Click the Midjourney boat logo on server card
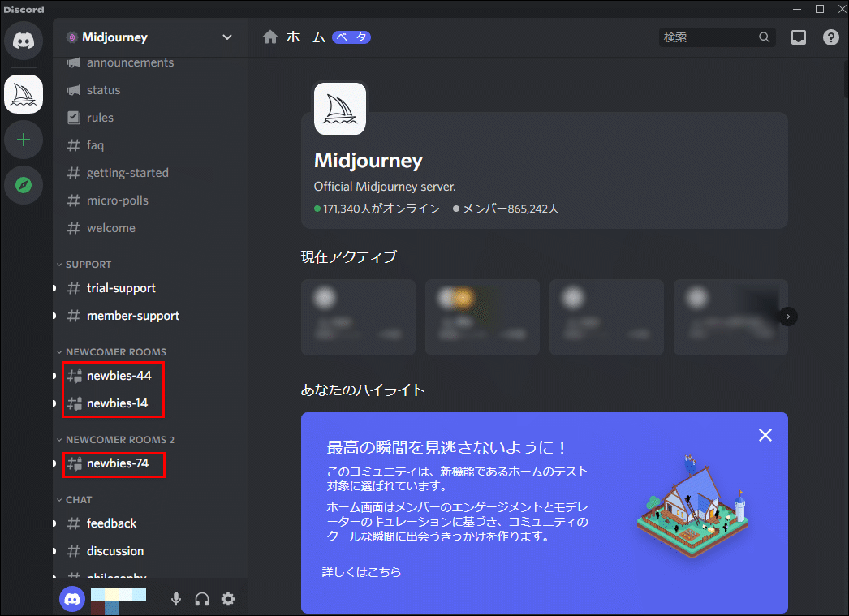Image resolution: width=849 pixels, height=616 pixels. (339, 109)
